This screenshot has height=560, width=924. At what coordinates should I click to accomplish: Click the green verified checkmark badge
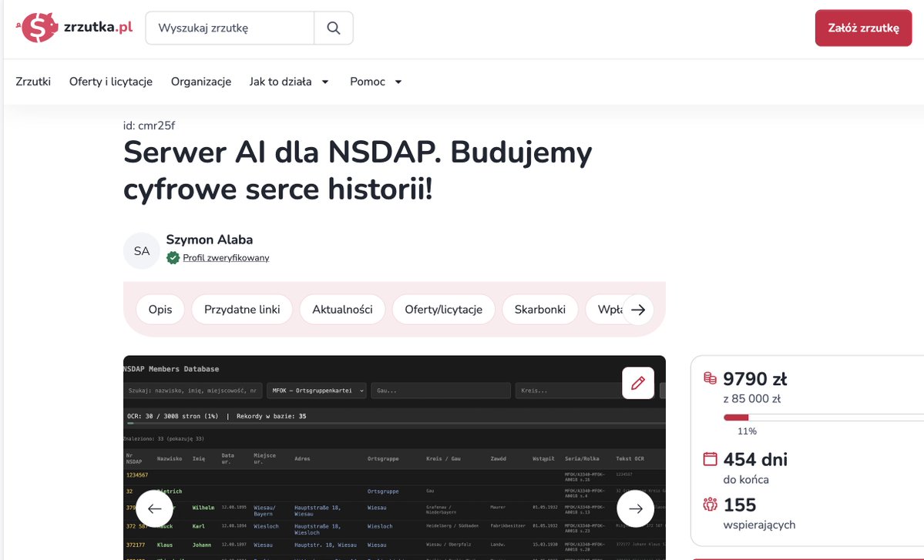[x=173, y=258]
